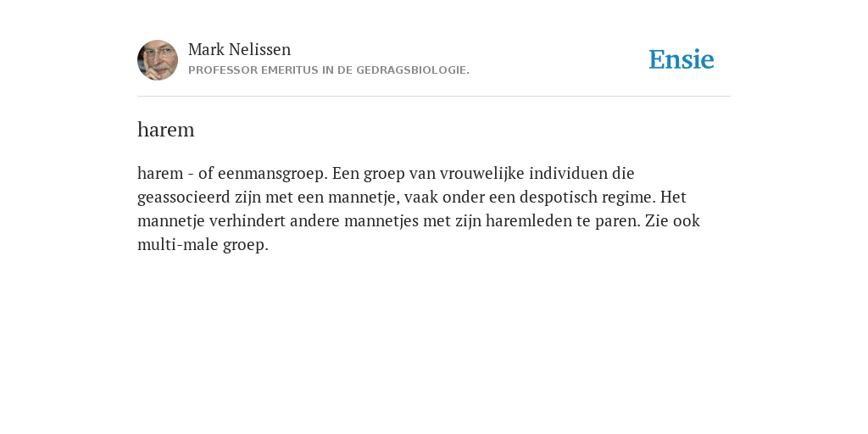
Task: Click the phrase 'despotisch regime'
Action: [x=587, y=198]
